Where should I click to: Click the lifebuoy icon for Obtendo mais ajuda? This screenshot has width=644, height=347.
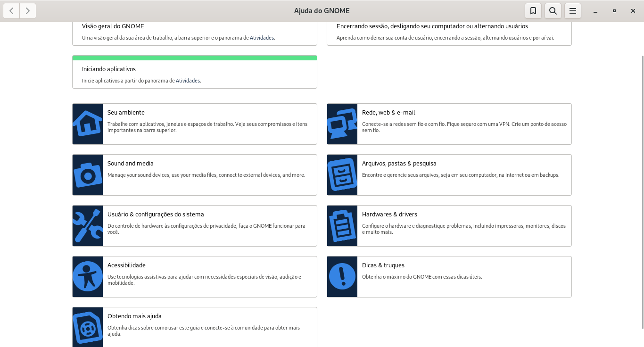click(88, 327)
